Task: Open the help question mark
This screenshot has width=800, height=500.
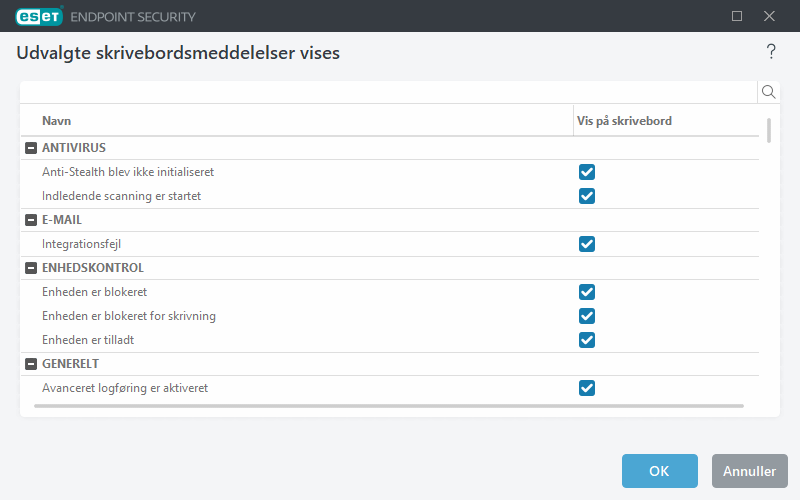Action: click(x=771, y=52)
